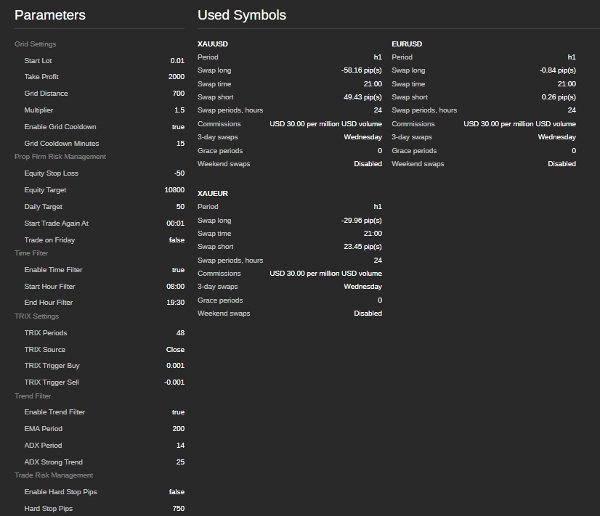Screen dimensions: 600x516
Task: Click the Grid Cooldown Minutes value 15
Action: [180, 144]
